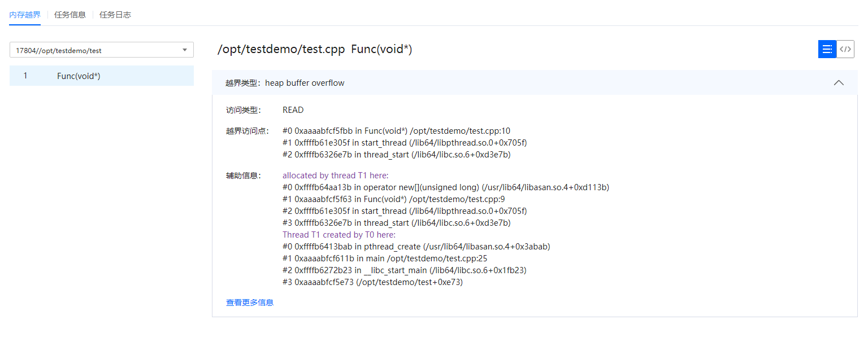Viewport: 868px width, 355px height.
Task: Click the 辅助信息 label
Action: tap(243, 176)
